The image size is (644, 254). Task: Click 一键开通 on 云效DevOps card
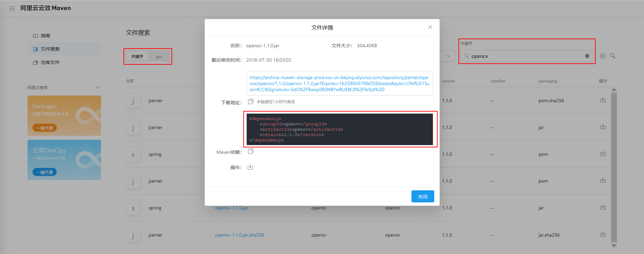(45, 172)
